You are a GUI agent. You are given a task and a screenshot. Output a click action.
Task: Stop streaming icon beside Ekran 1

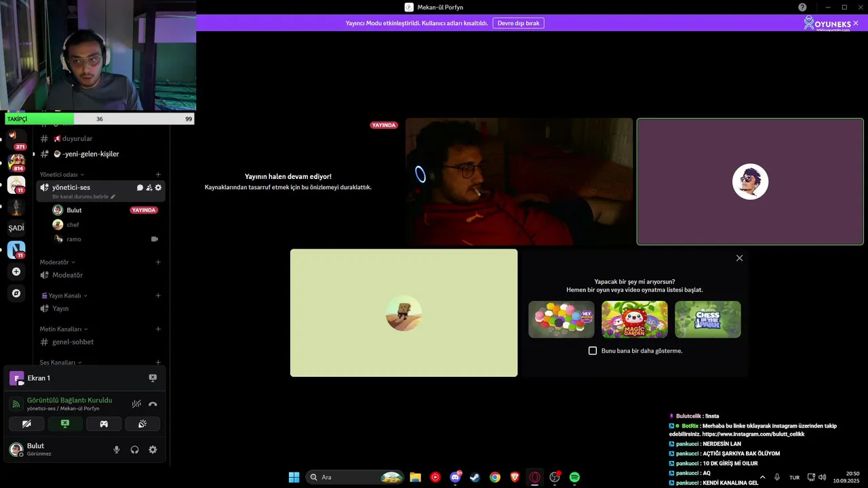tap(153, 378)
